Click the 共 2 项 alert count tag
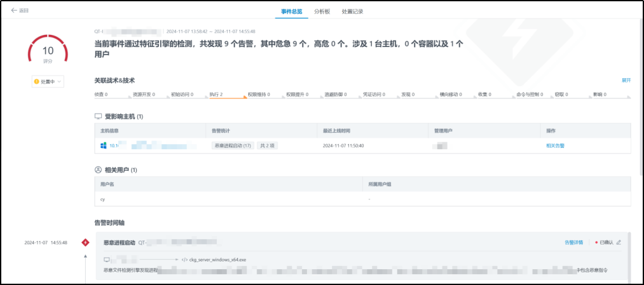The image size is (644, 285). 267,145
